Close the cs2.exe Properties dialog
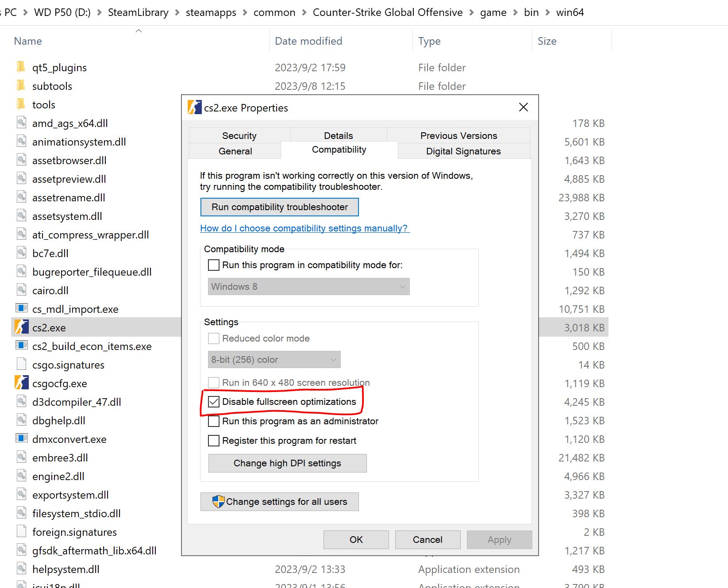The height and width of the screenshot is (588, 728). 524,107
